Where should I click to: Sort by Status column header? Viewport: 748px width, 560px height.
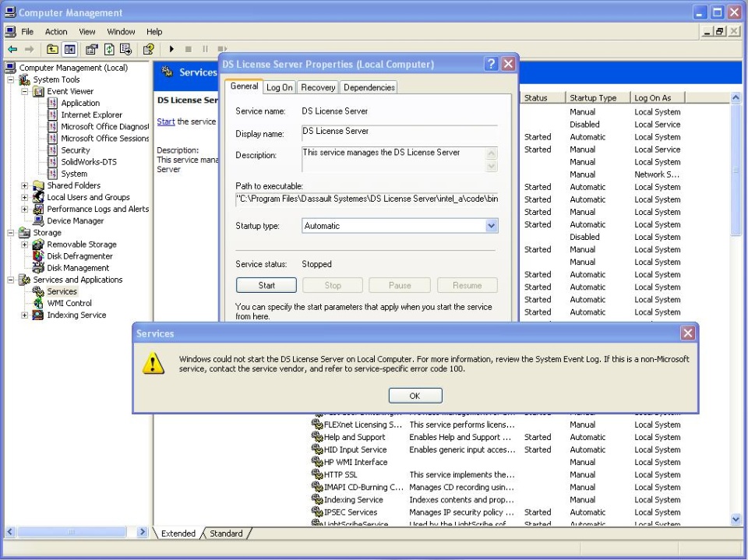pos(542,98)
